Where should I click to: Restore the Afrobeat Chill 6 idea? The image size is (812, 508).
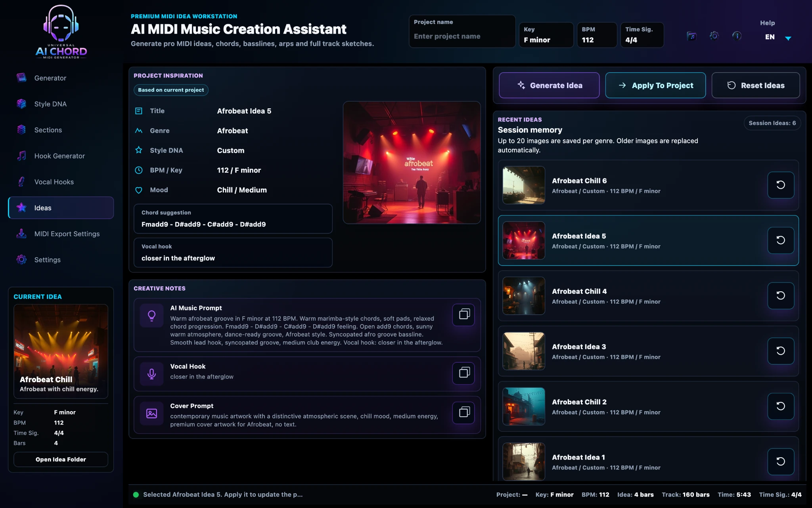point(780,185)
